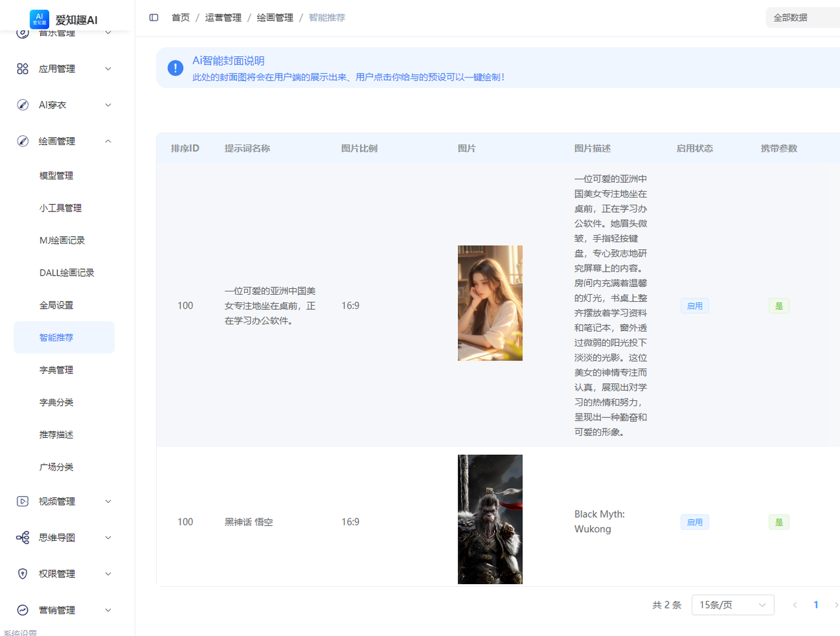The image size is (840, 636).
Task: Click the AI穿衣 brush icon
Action: (22, 105)
